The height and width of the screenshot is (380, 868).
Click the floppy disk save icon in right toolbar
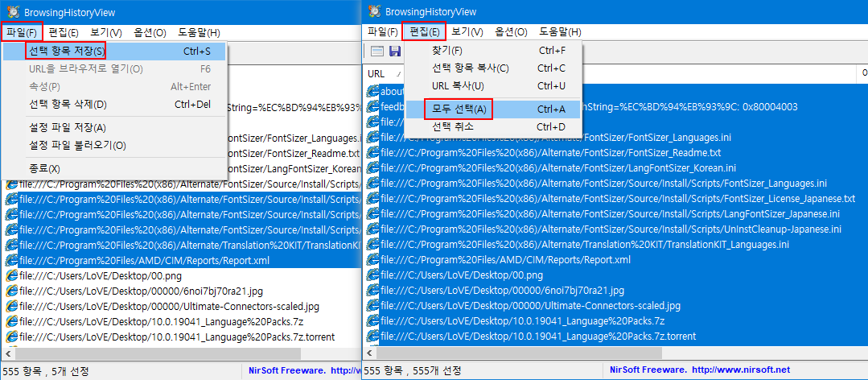click(395, 52)
